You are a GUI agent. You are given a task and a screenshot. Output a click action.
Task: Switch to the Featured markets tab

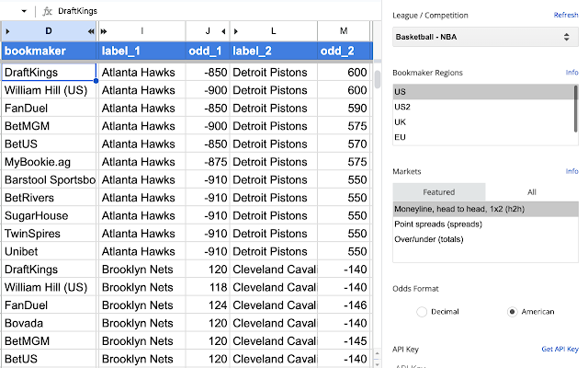click(439, 192)
